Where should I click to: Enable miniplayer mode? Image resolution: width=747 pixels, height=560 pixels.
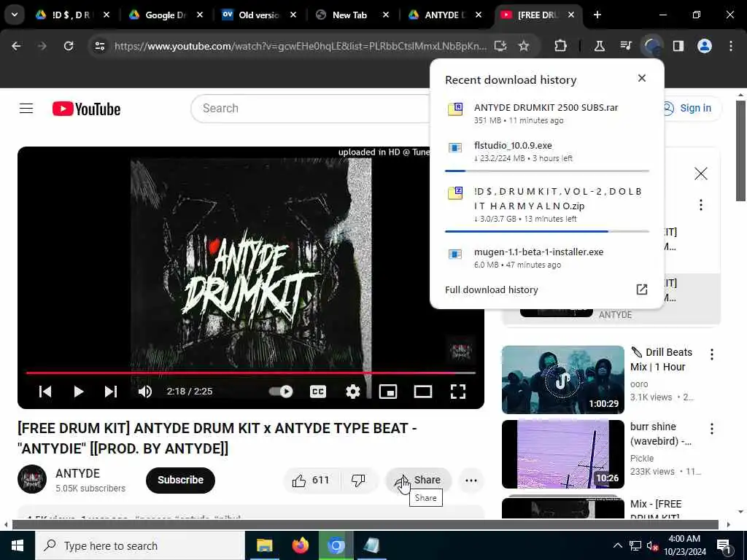(x=388, y=392)
